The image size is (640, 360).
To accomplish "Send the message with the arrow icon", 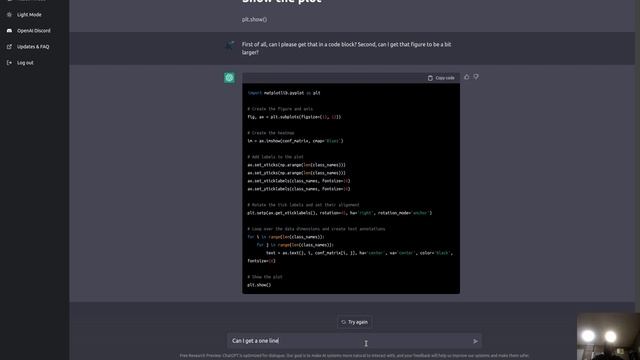I will (475, 341).
